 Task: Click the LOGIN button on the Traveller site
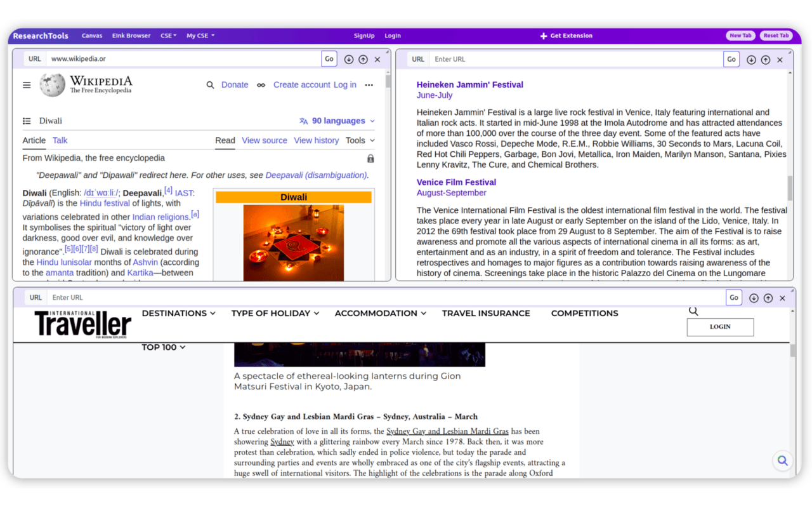720,326
